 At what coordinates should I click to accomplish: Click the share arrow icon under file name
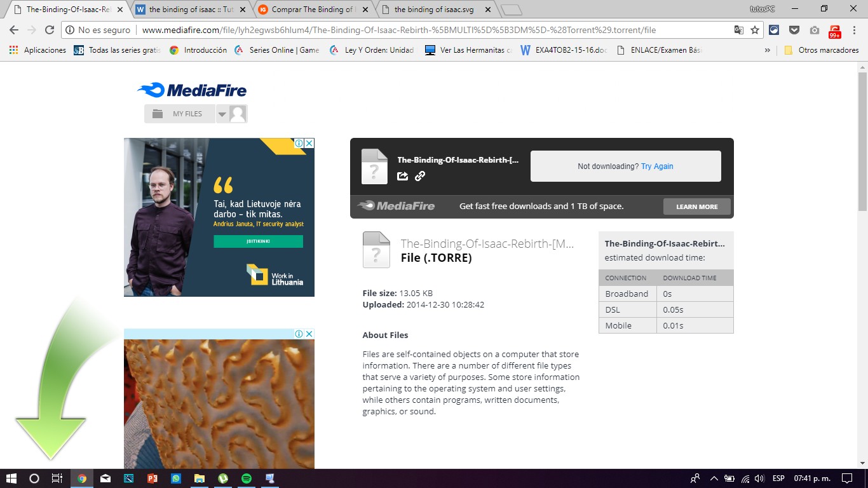click(x=403, y=176)
